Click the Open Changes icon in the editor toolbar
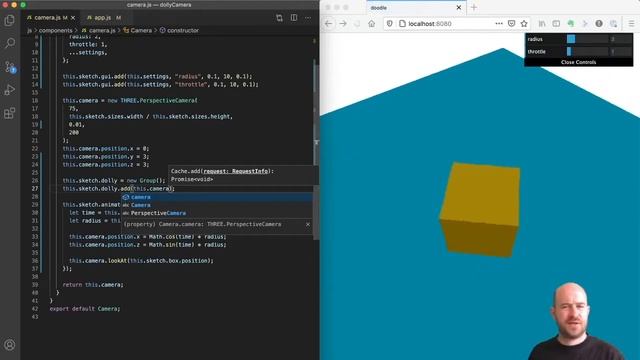Viewport: 640px width, 360px height. (279, 18)
